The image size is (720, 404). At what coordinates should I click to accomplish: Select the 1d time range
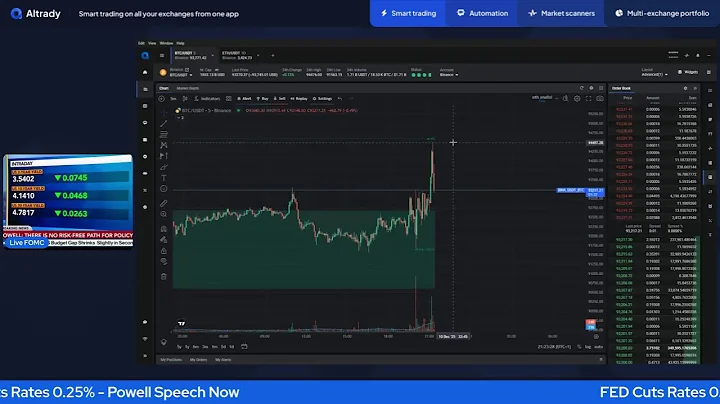(232, 347)
